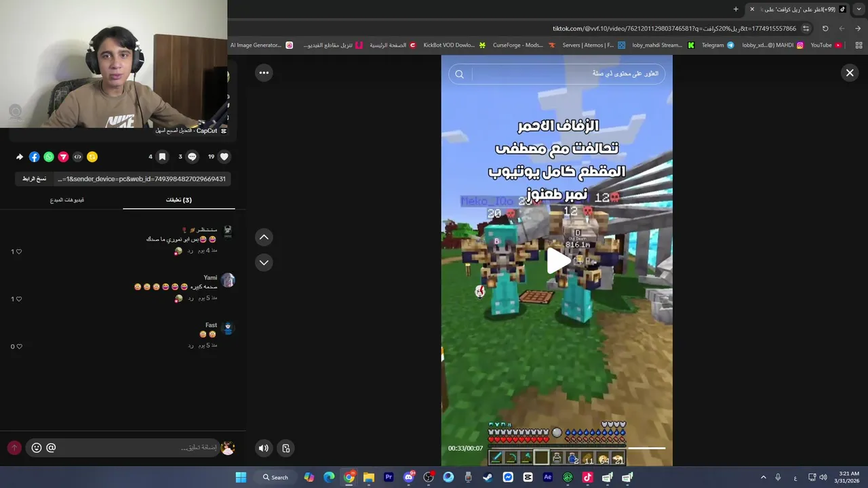Open After Effects from taskbar
The width and height of the screenshot is (868, 488).
coord(548,477)
